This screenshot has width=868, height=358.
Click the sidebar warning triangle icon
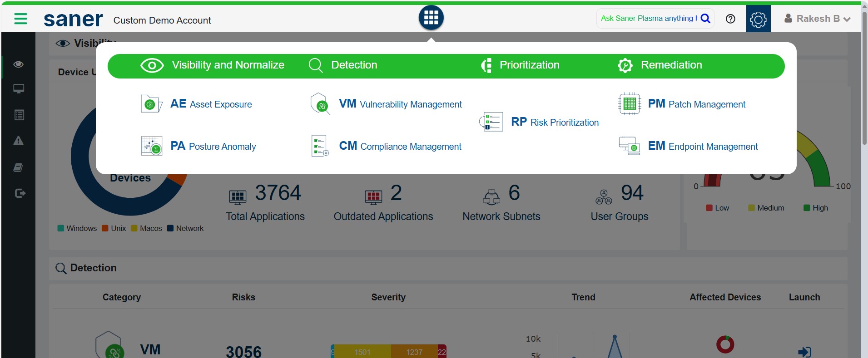click(19, 141)
